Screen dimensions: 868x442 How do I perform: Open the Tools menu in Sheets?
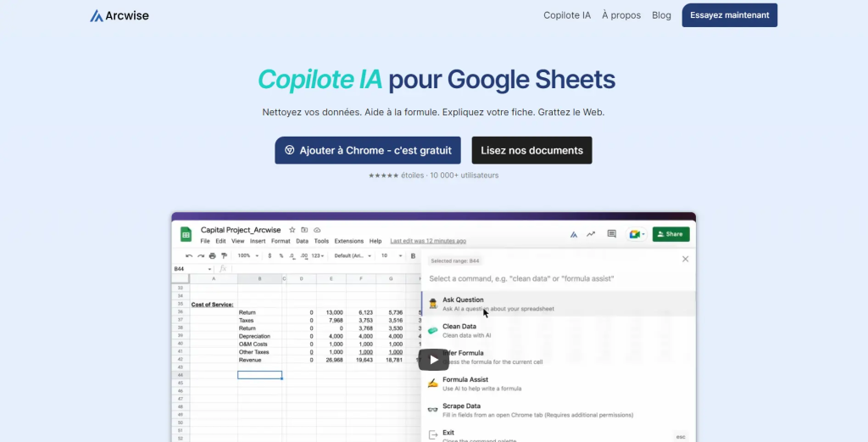pyautogui.click(x=321, y=241)
